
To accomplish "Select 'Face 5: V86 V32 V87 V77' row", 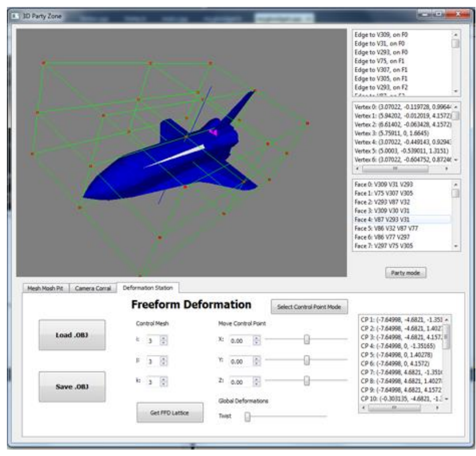I will [x=403, y=228].
